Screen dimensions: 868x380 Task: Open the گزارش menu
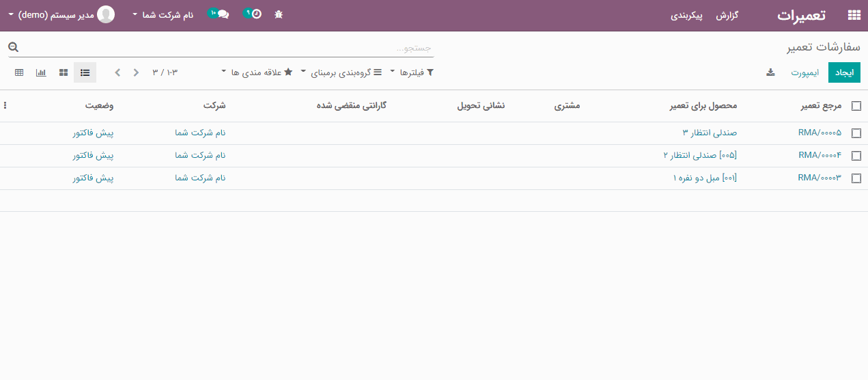[728, 15]
